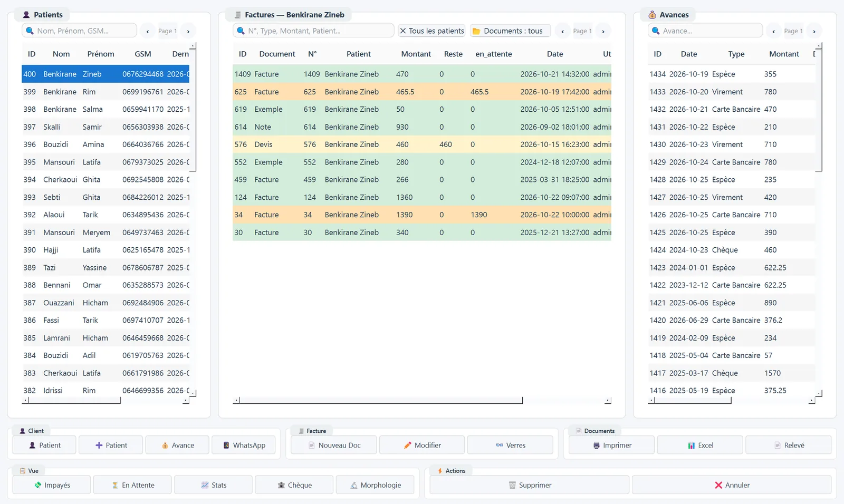Go to next page in Factures panel
This screenshot has height=504, width=844.
(x=603, y=31)
